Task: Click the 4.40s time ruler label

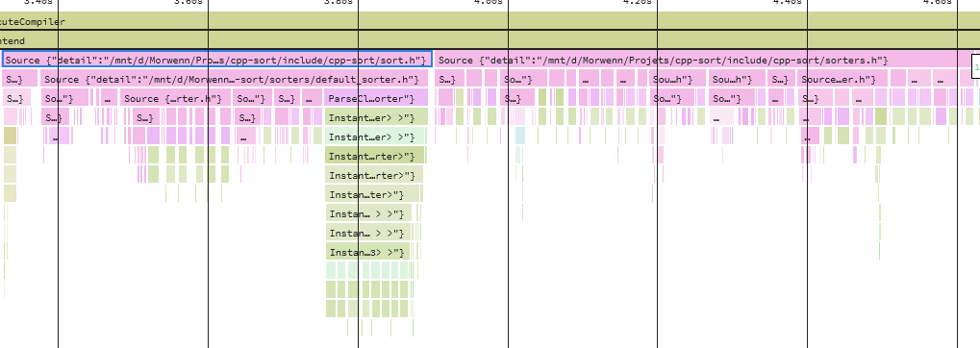Action: pyautogui.click(x=788, y=3)
